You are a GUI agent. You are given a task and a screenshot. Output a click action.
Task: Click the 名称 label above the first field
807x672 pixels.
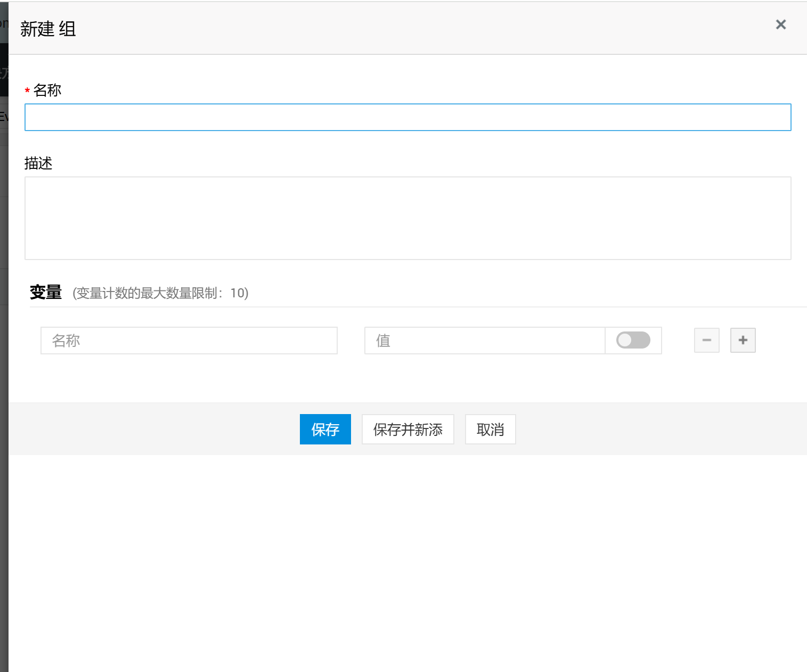point(47,91)
